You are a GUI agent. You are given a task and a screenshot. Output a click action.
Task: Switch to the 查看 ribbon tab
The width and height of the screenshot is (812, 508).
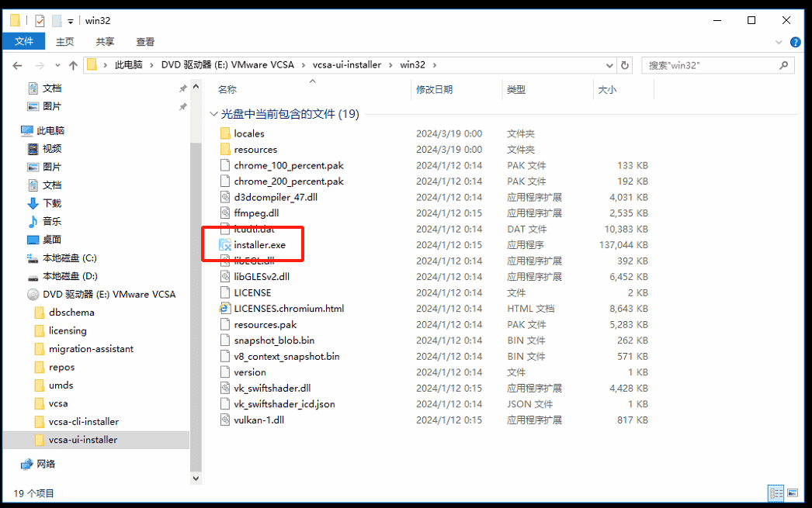pyautogui.click(x=146, y=42)
